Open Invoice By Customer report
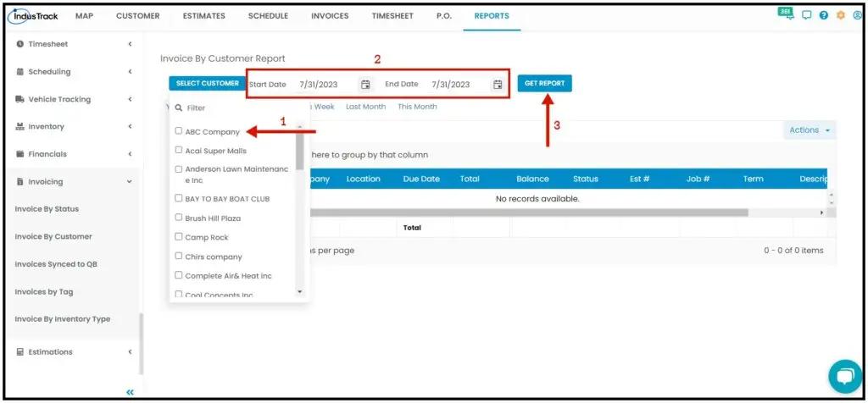 pyautogui.click(x=53, y=236)
